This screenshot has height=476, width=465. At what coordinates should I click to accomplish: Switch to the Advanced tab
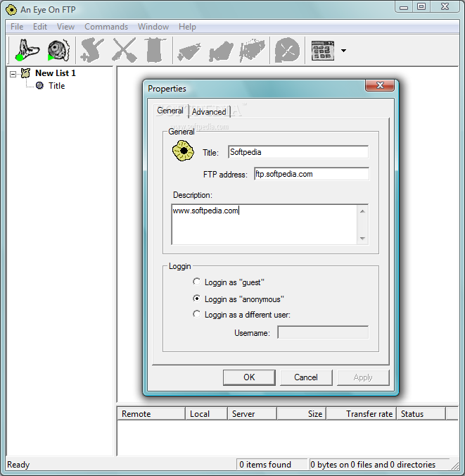pyautogui.click(x=209, y=112)
